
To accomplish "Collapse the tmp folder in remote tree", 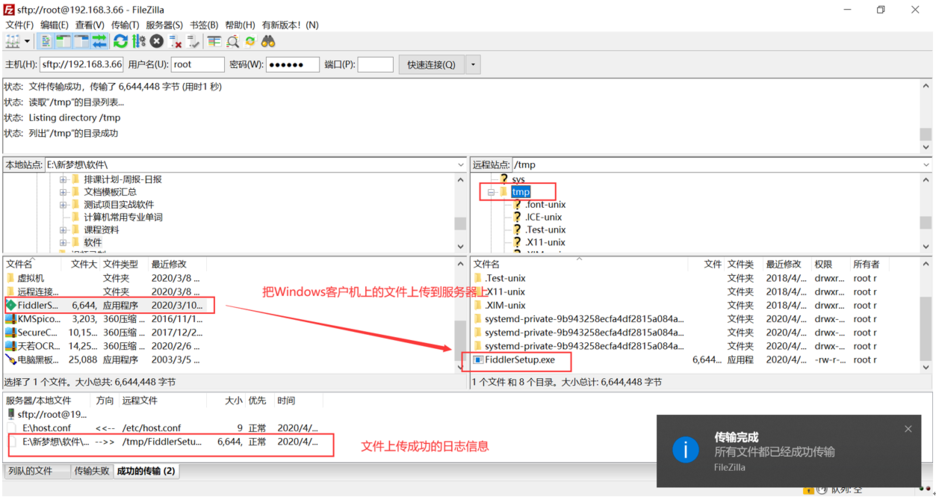I will click(491, 192).
